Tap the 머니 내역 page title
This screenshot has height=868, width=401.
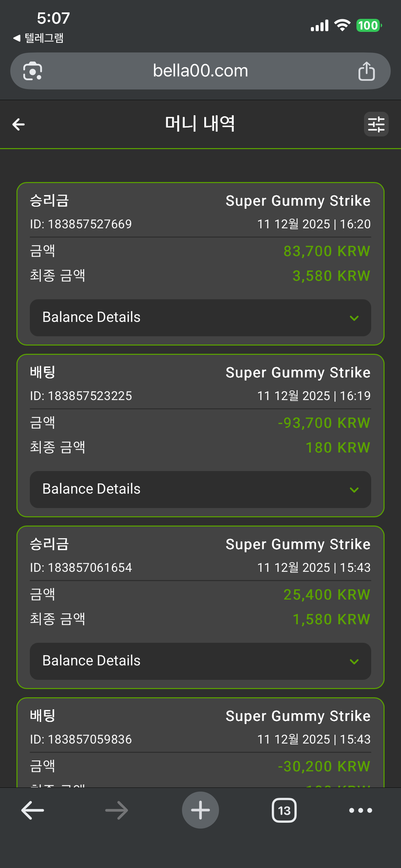click(x=200, y=124)
